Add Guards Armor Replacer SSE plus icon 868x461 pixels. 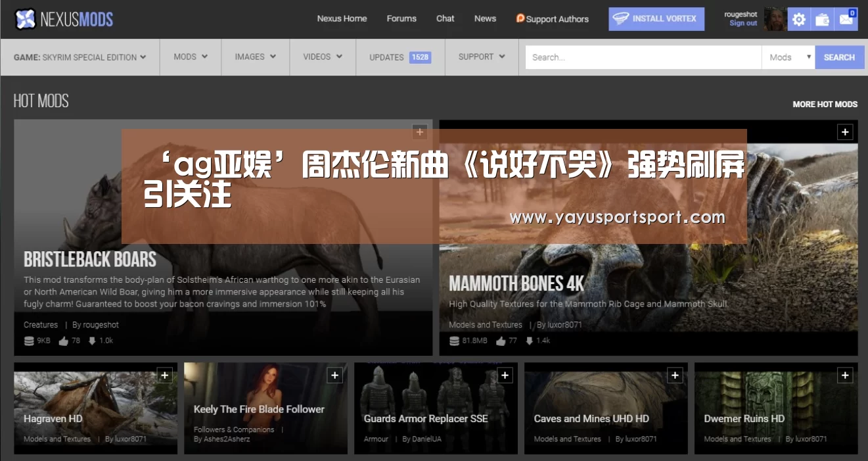pos(505,376)
